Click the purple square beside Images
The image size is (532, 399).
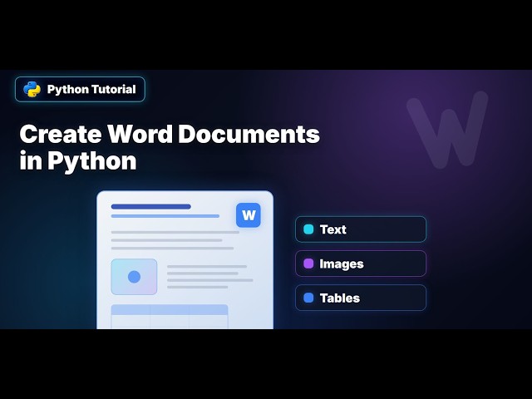(308, 264)
